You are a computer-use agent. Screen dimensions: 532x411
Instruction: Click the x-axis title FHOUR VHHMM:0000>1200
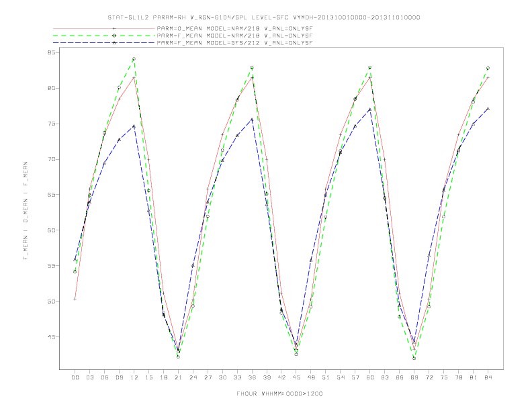point(279,394)
